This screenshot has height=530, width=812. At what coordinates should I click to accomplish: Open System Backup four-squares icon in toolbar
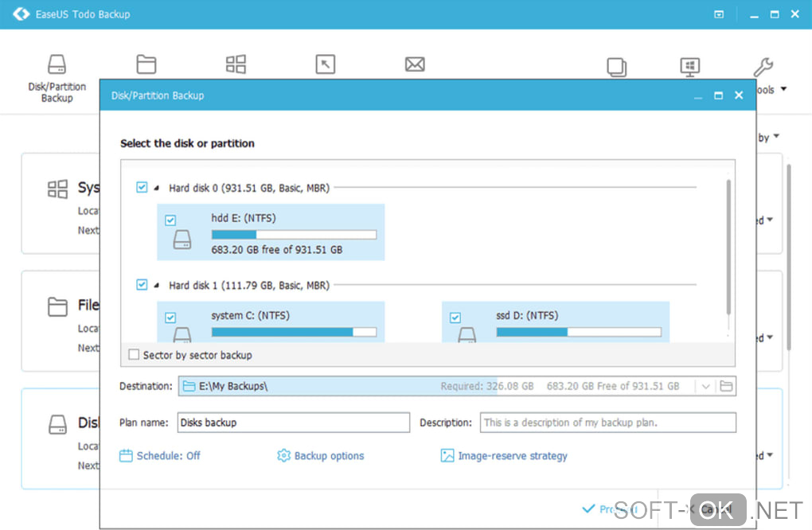[236, 64]
